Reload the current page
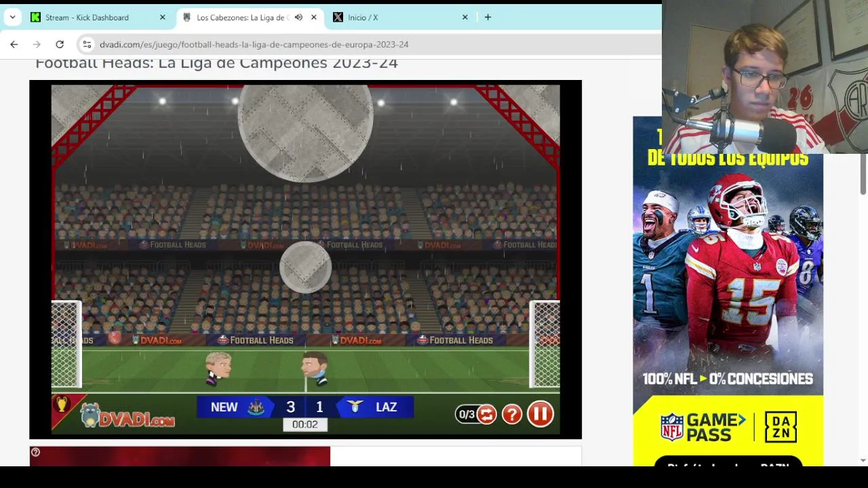868x488 pixels. point(60,45)
